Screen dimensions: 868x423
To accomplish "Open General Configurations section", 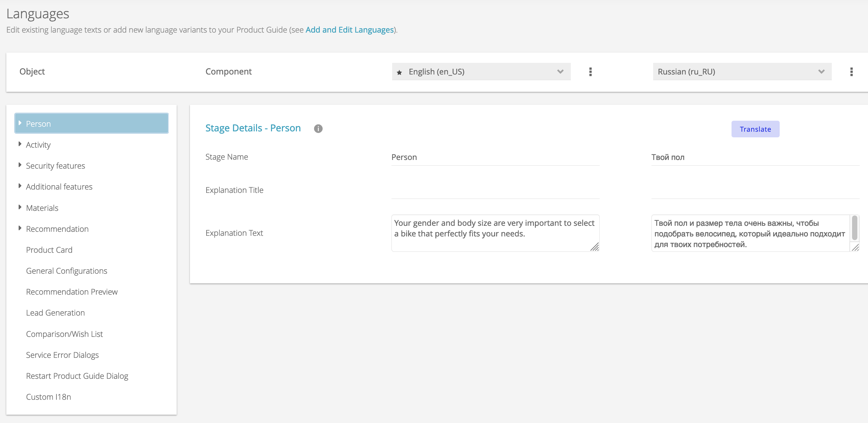I will pos(66,271).
